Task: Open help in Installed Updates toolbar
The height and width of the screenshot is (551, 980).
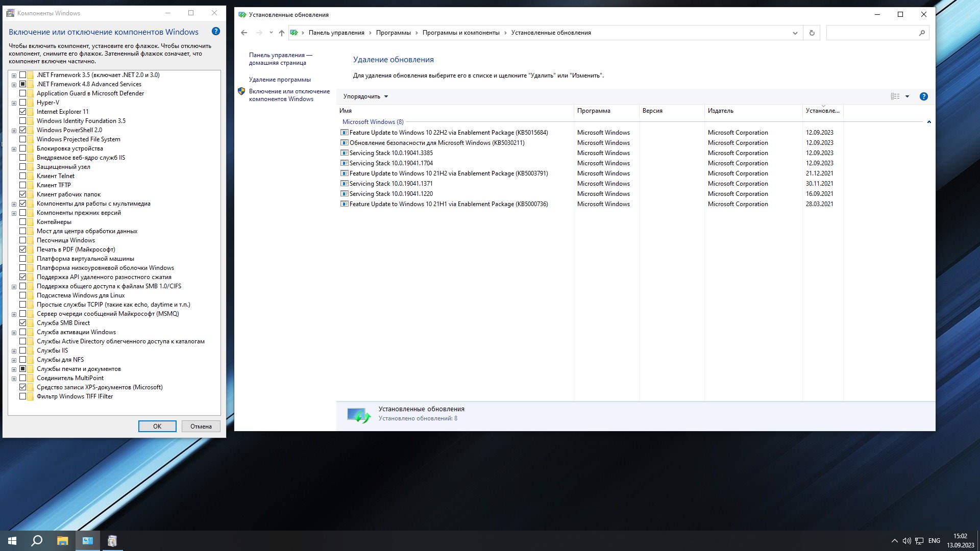Action: 923,96
